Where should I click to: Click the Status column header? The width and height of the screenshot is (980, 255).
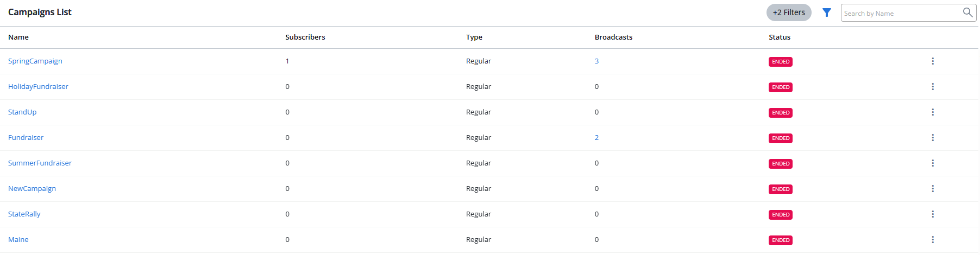click(x=780, y=37)
